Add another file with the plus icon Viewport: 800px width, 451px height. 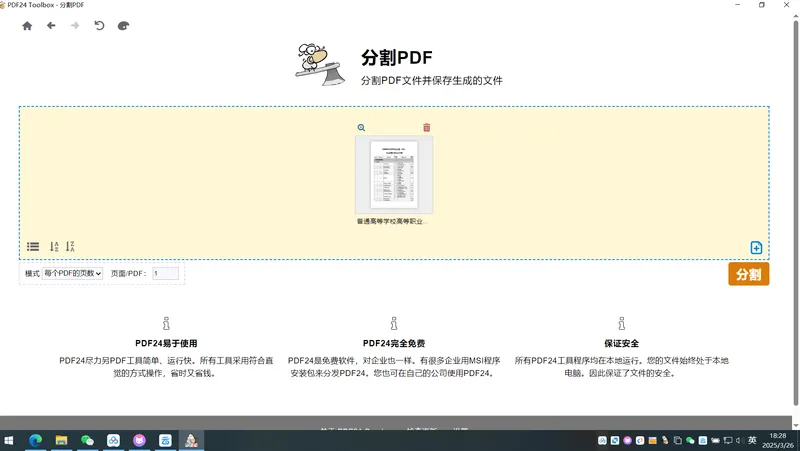tap(756, 248)
